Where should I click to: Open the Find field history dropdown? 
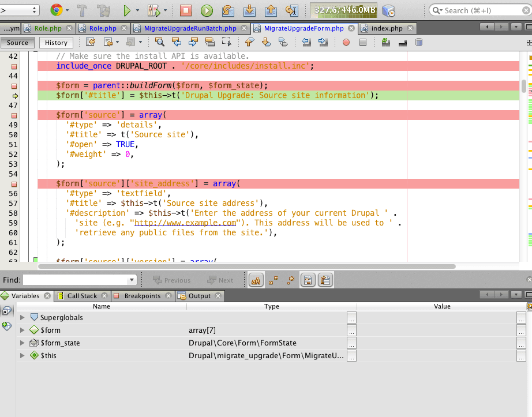coord(132,280)
